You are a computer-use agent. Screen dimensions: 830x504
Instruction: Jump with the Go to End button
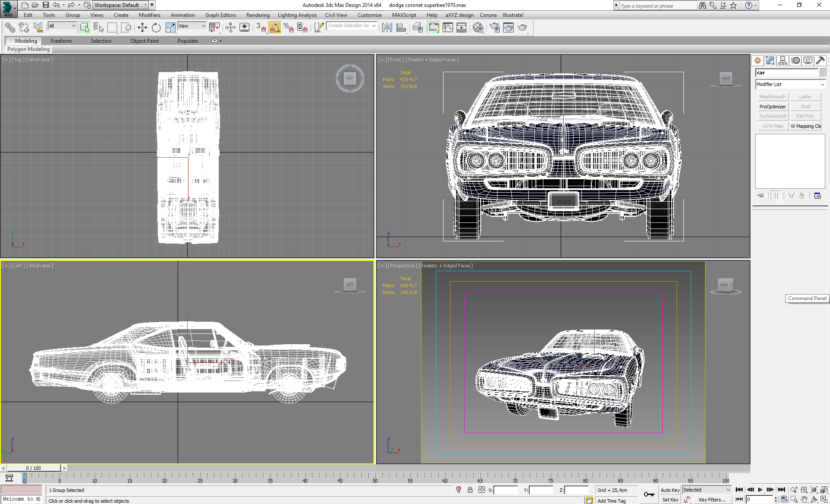[x=782, y=490]
